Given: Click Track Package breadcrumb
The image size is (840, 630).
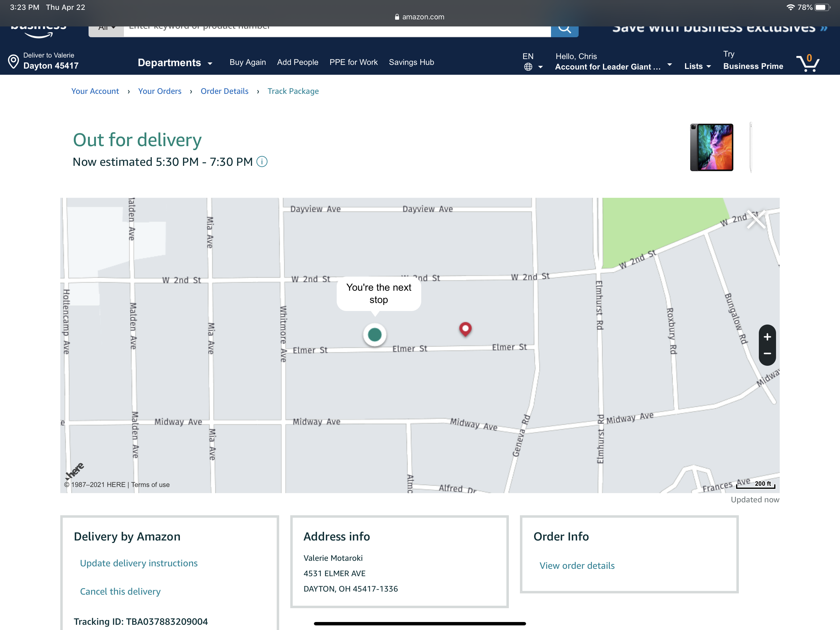Looking at the screenshot, I should pyautogui.click(x=293, y=91).
